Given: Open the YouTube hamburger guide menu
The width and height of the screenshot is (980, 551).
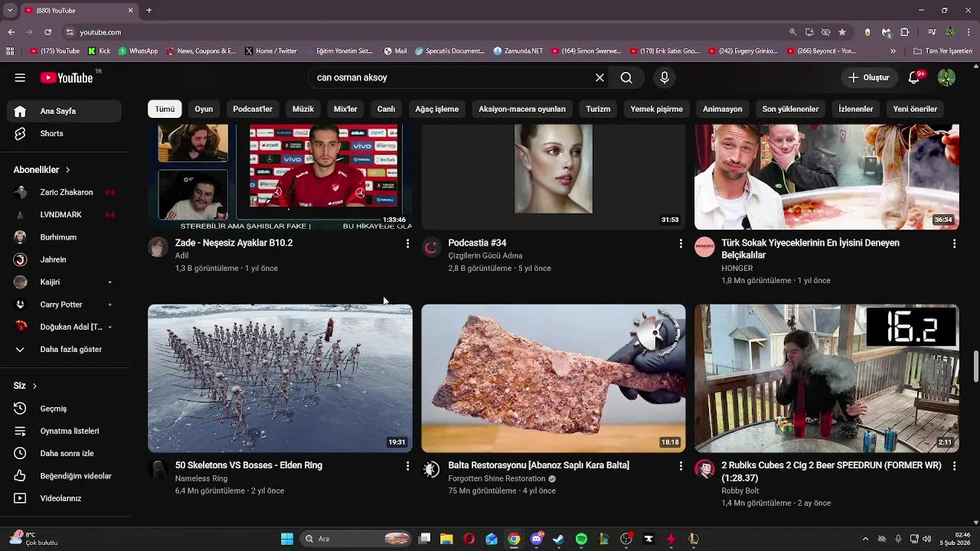Looking at the screenshot, I should (20, 77).
